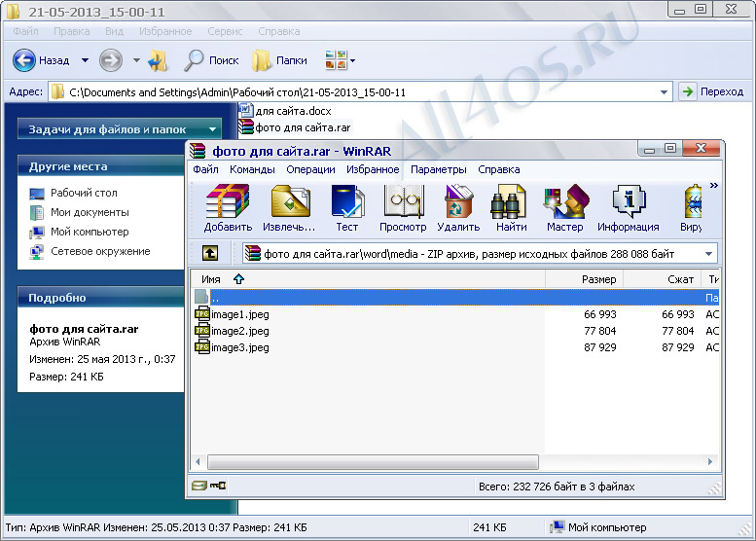This screenshot has height=541, width=756.
Task: Sort by the Сжат column header
Action: point(663,279)
